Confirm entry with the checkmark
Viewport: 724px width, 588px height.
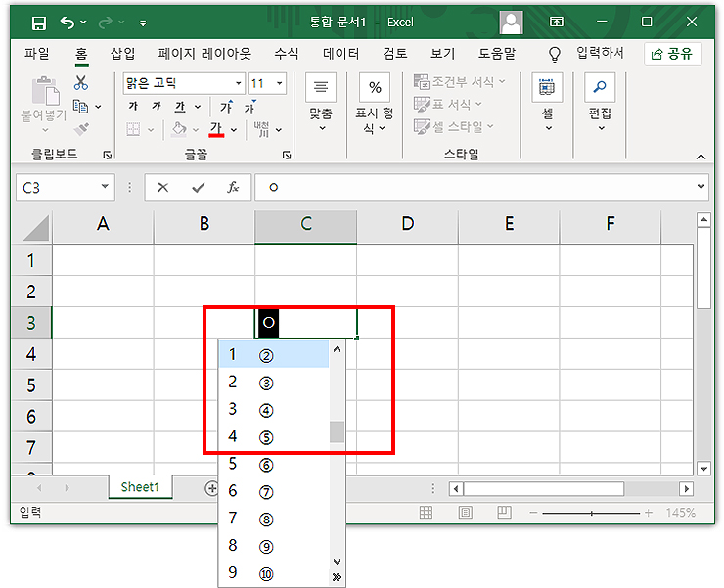coord(199,188)
